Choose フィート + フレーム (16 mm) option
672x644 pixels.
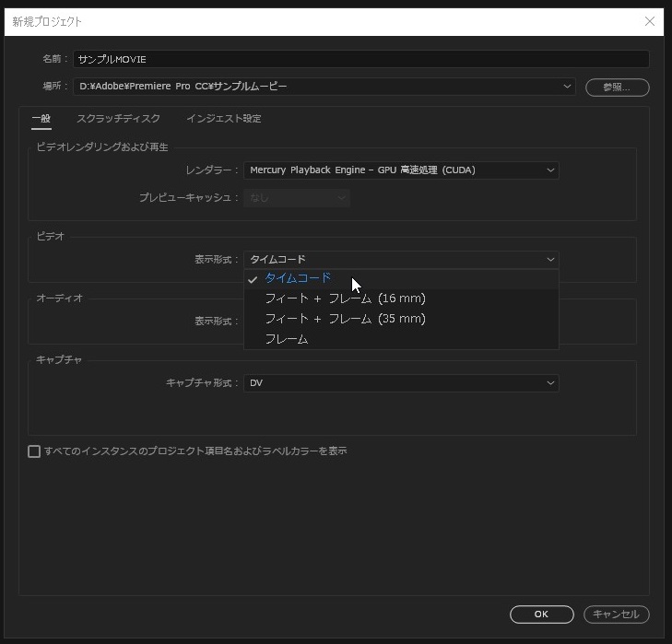345,299
